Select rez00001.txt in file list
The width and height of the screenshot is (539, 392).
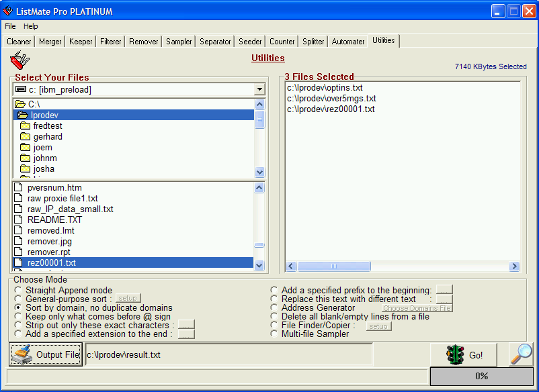click(x=133, y=262)
